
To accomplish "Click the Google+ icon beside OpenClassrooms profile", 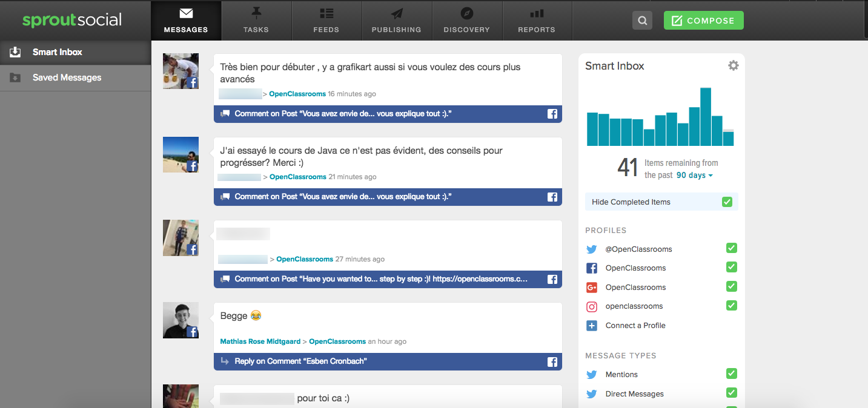I will tap(592, 288).
